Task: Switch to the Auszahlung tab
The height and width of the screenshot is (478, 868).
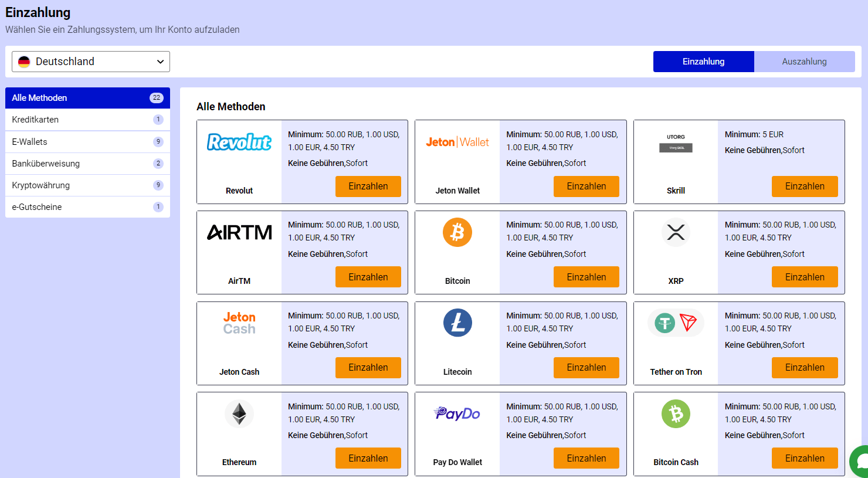Action: point(805,62)
